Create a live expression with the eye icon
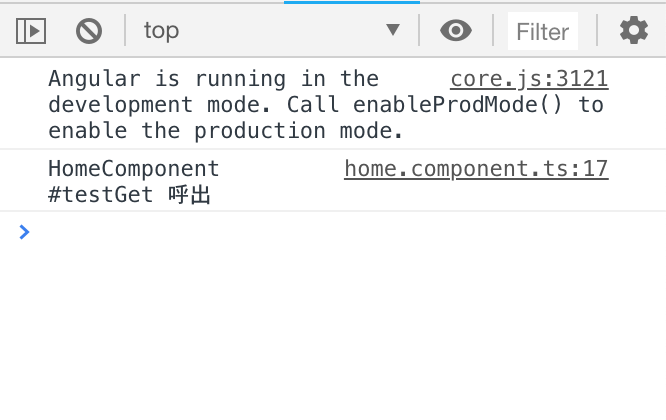This screenshot has height=420, width=666. tap(456, 31)
